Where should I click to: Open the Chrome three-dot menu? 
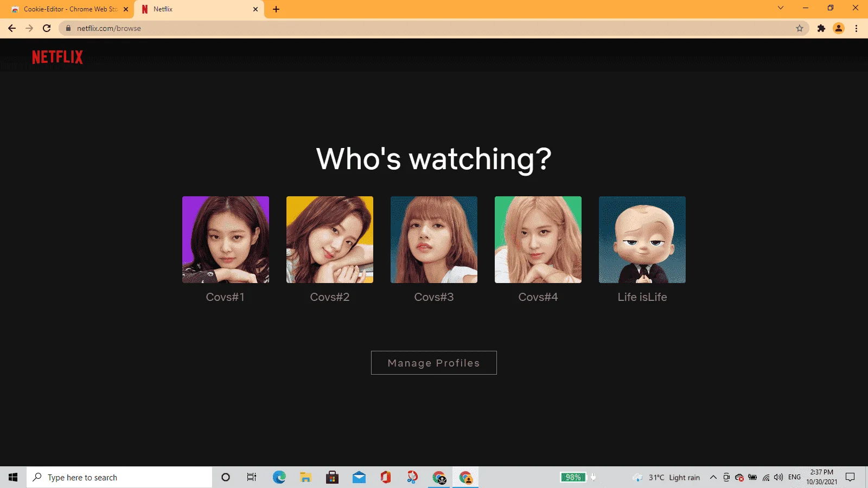[x=857, y=28]
